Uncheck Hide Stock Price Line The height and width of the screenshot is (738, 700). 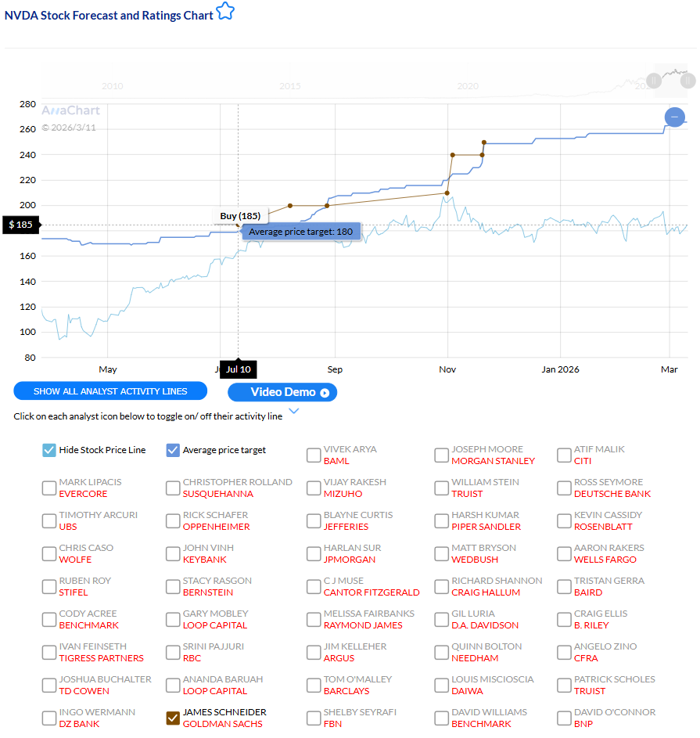click(48, 450)
